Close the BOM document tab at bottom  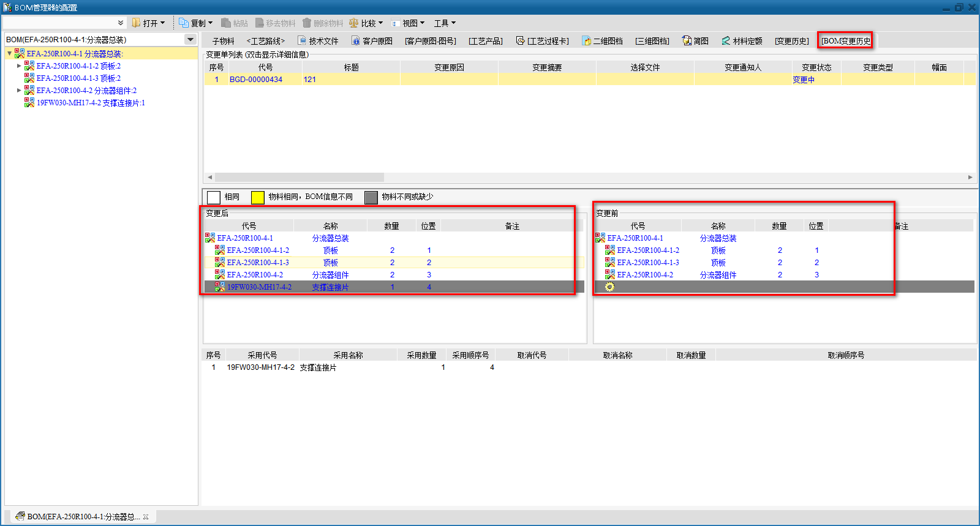click(x=146, y=517)
